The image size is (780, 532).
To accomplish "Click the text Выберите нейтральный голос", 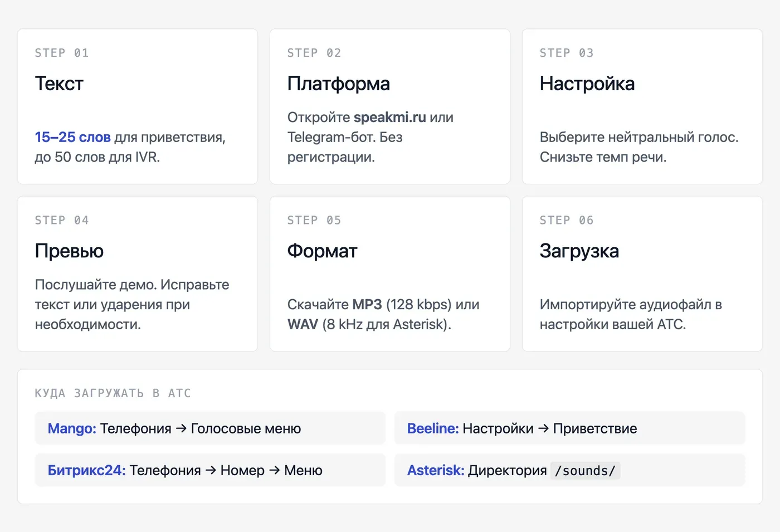I will (639, 137).
